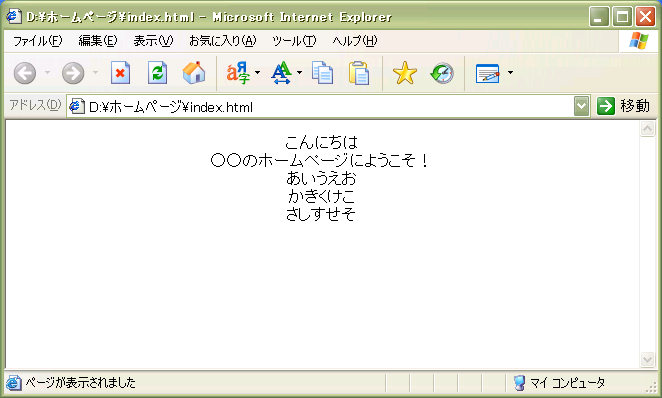Go to the Home page icon

pyautogui.click(x=194, y=73)
